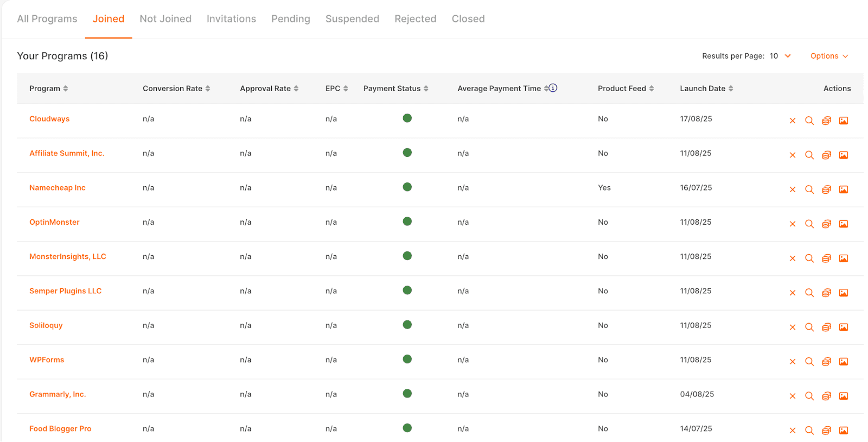Click the magnifier icon for Namecheap Inc
Viewport: 868px width, 442px height.
809,190
